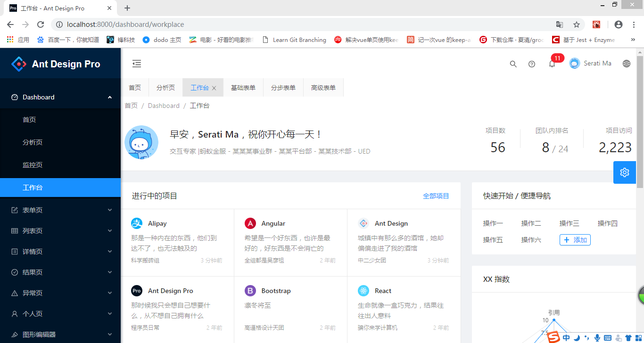
Task: Expand the 结果页 menu group
Action: [x=60, y=272]
